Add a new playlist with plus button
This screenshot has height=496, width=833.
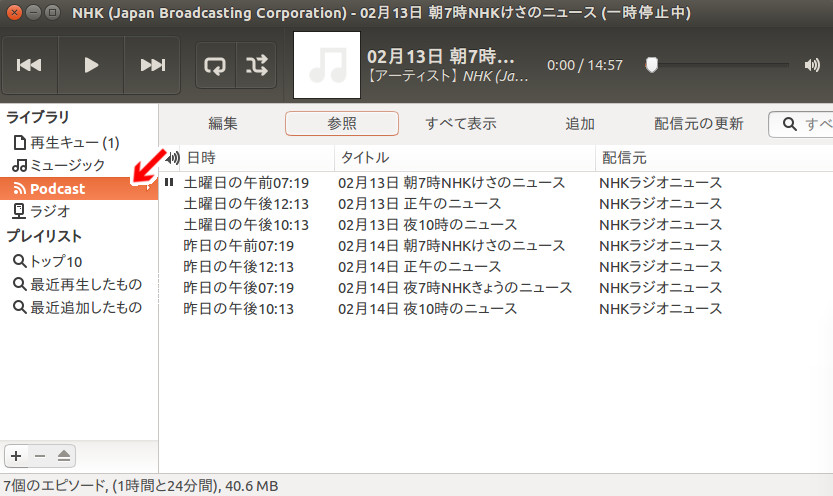tap(16, 456)
